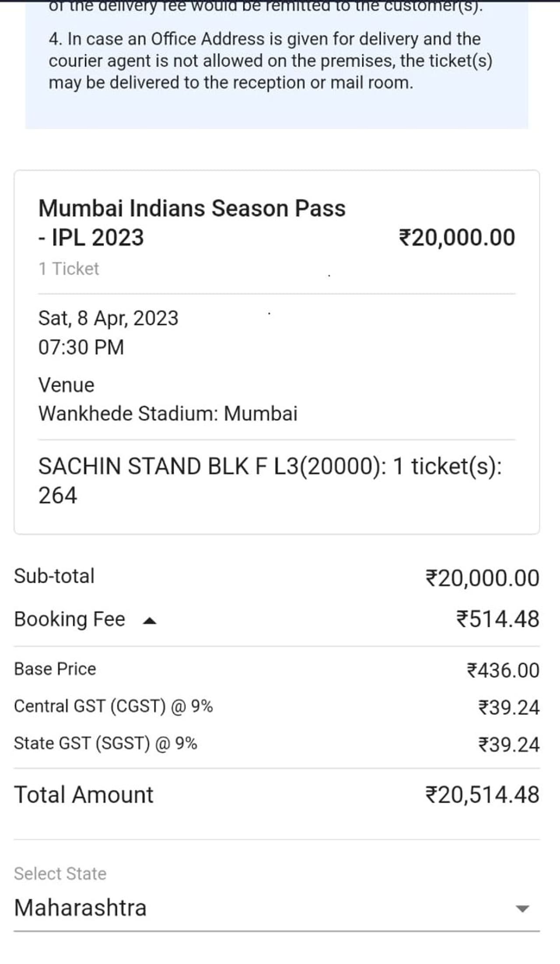This screenshot has height=964, width=560.
Task: Click the Sub-total label
Action: [54, 576]
